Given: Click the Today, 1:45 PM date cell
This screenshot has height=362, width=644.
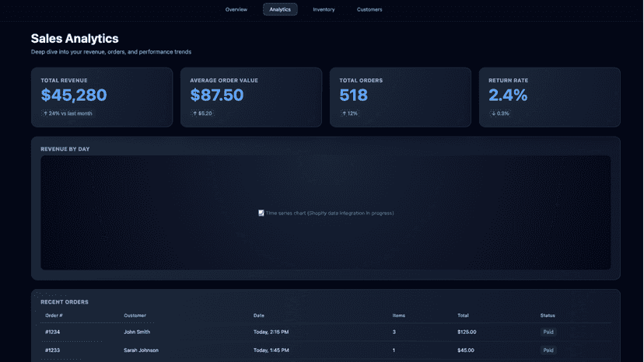Looking at the screenshot, I should click(x=271, y=350).
